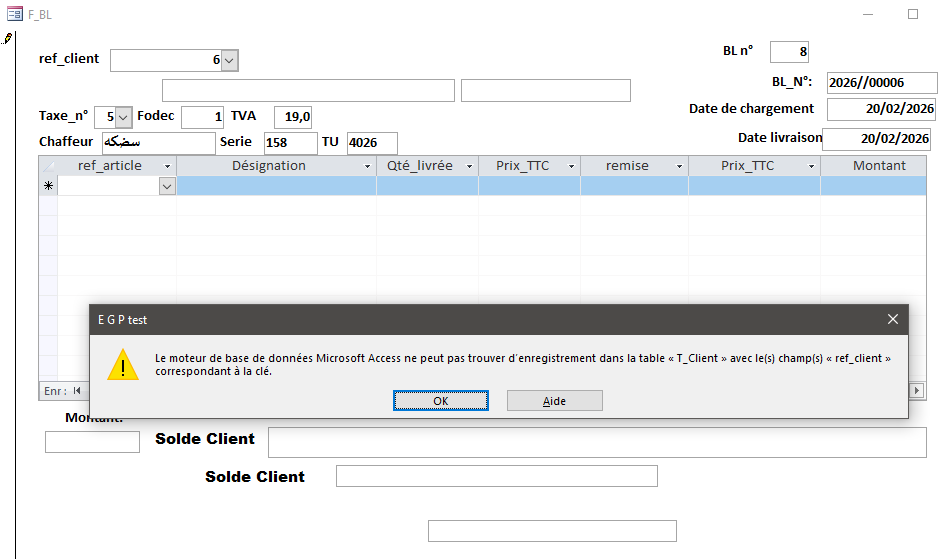The image size is (951, 559).
Task: Click the new-row asterisk selector
Action: pyautogui.click(x=48, y=186)
